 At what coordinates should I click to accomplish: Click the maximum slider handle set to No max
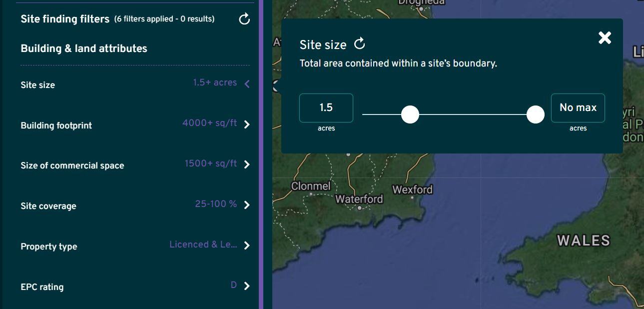pos(535,114)
